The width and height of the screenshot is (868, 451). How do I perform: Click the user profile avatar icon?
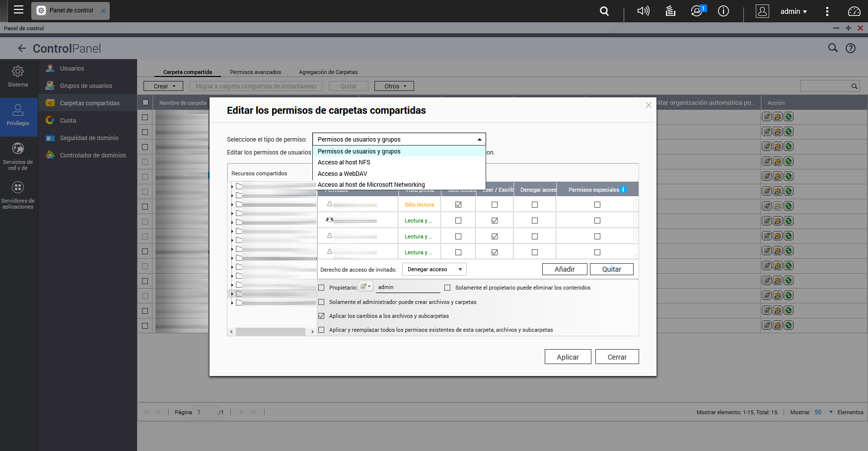pos(762,11)
